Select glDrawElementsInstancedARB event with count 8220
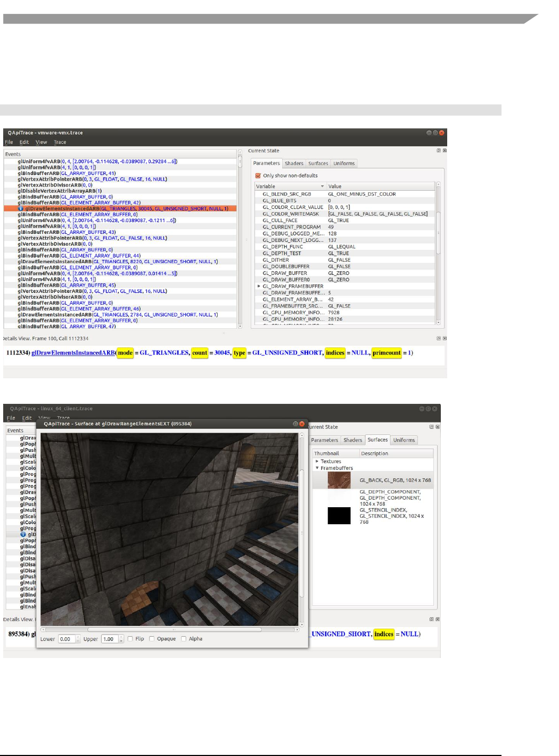 click(120, 262)
